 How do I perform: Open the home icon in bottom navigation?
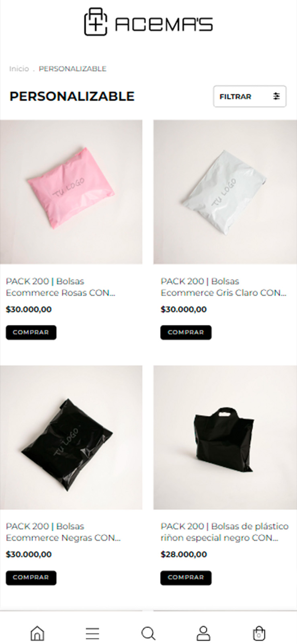(x=37, y=633)
